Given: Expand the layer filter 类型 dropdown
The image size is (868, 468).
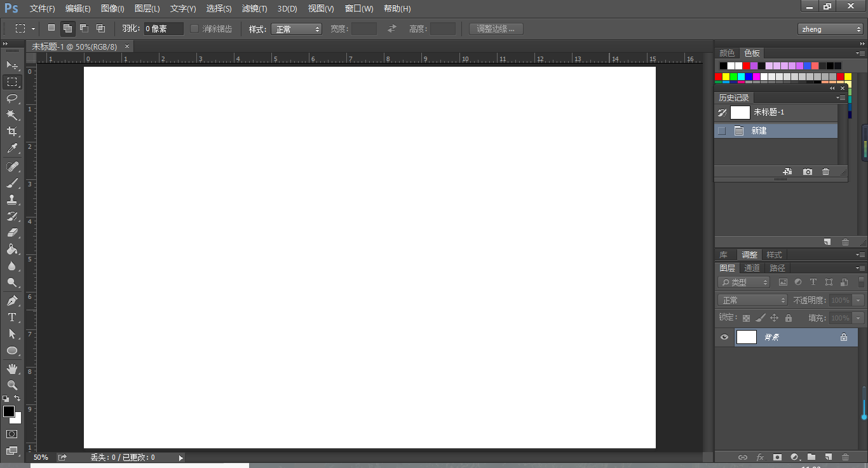Looking at the screenshot, I should tap(744, 282).
